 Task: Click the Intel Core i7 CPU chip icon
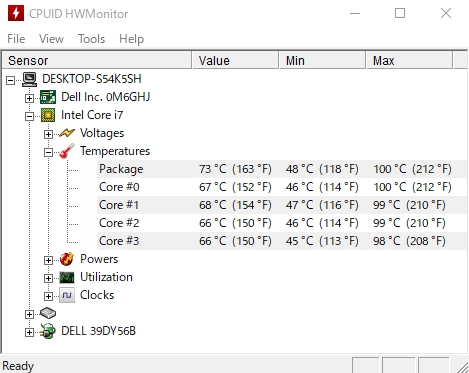click(x=48, y=115)
